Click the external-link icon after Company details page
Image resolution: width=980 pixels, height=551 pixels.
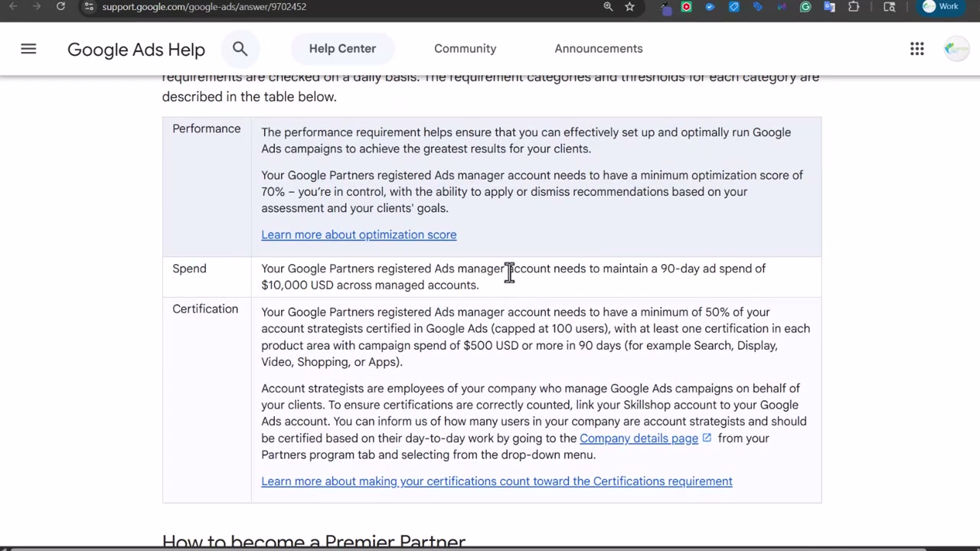(x=707, y=438)
